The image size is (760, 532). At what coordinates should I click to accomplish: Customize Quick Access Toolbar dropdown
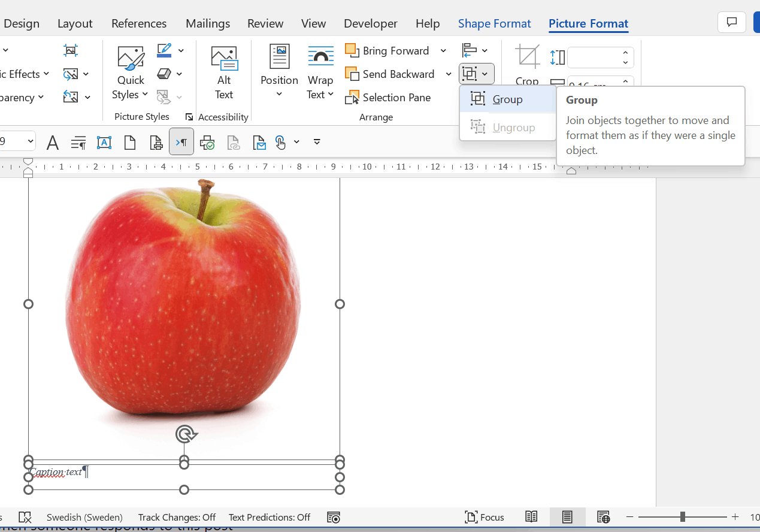(x=317, y=142)
